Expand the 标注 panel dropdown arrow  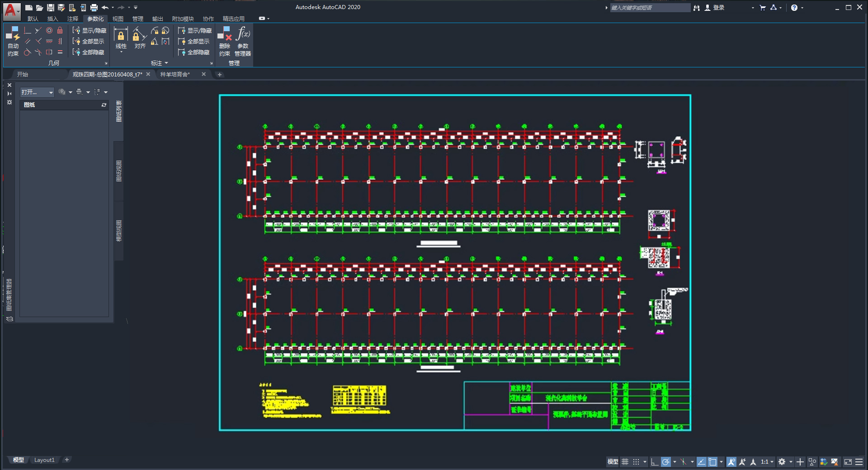pos(166,63)
